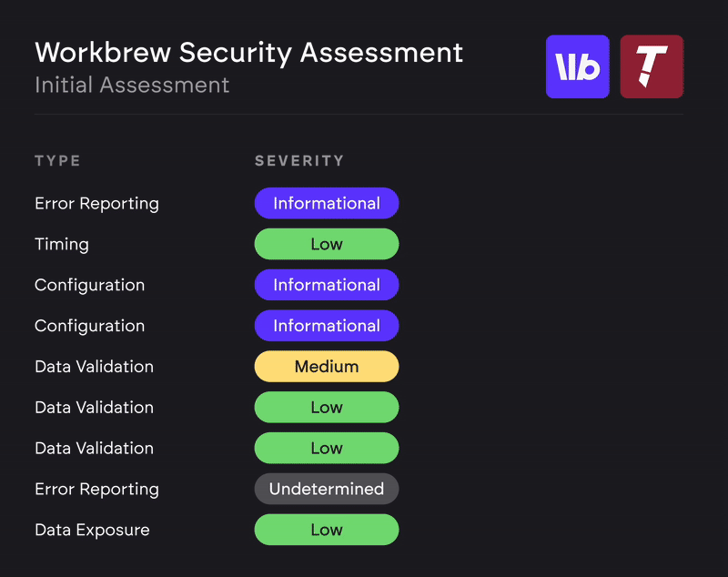Click the red Trail of Bits logo
728x577 pixels.
click(652, 66)
